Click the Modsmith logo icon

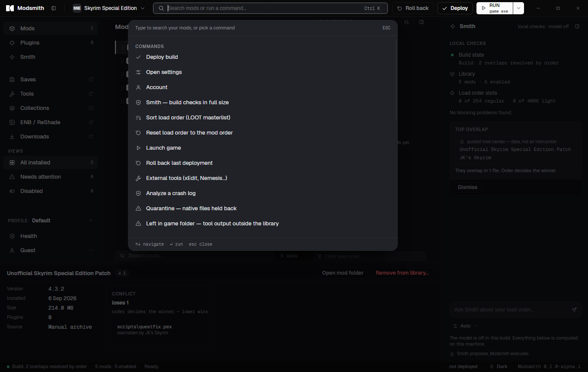10,8
